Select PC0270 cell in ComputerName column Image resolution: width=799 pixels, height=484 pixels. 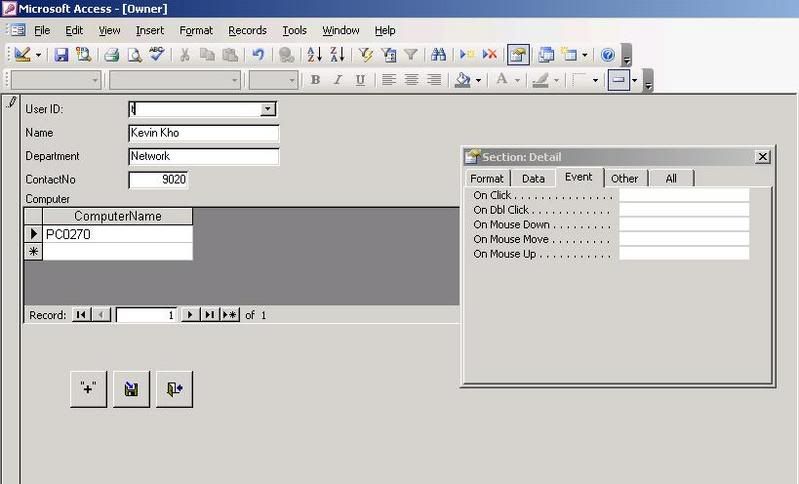point(118,234)
